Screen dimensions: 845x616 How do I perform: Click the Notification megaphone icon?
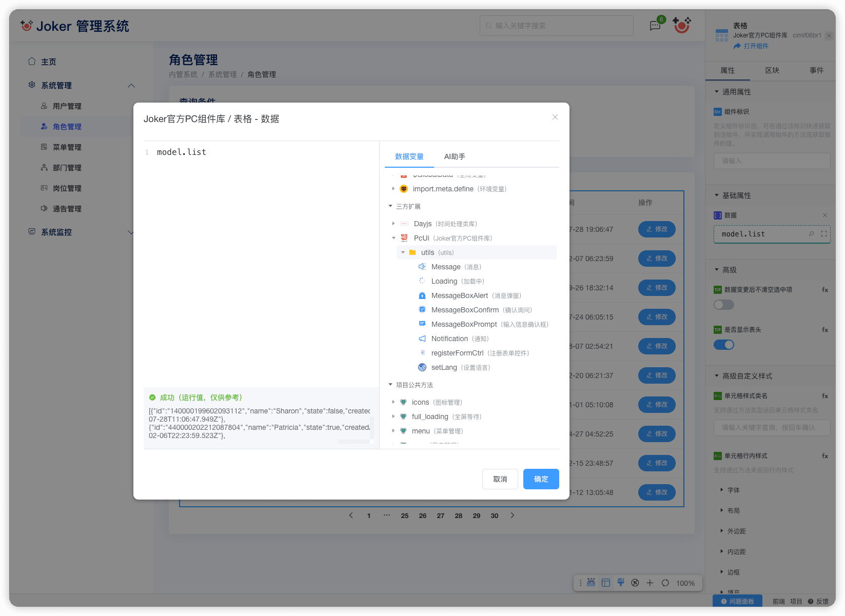[x=422, y=339]
